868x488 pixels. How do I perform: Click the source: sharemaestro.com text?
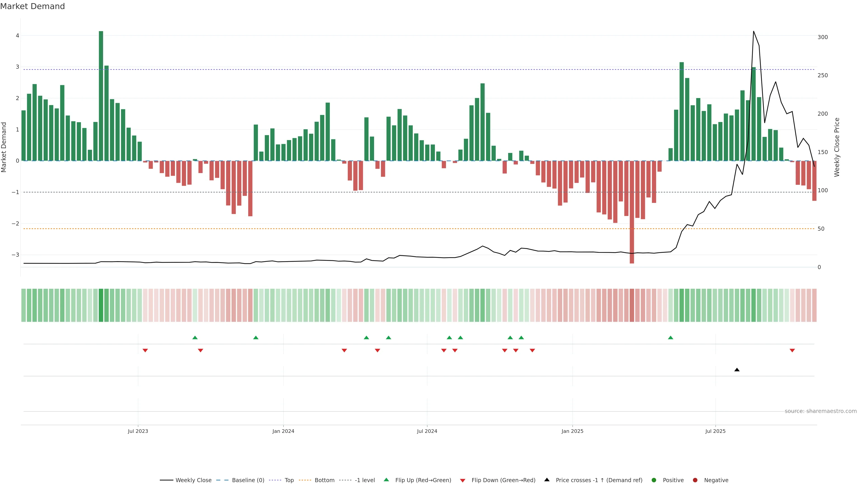pos(821,411)
